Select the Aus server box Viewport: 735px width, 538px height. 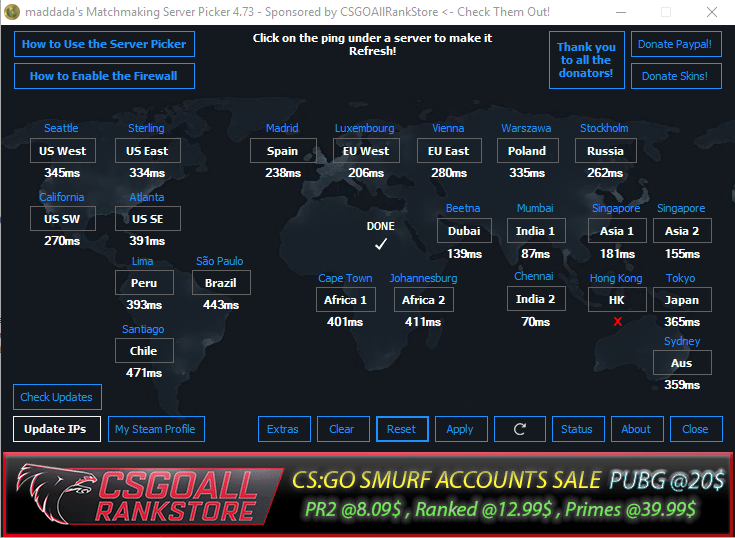coord(682,363)
